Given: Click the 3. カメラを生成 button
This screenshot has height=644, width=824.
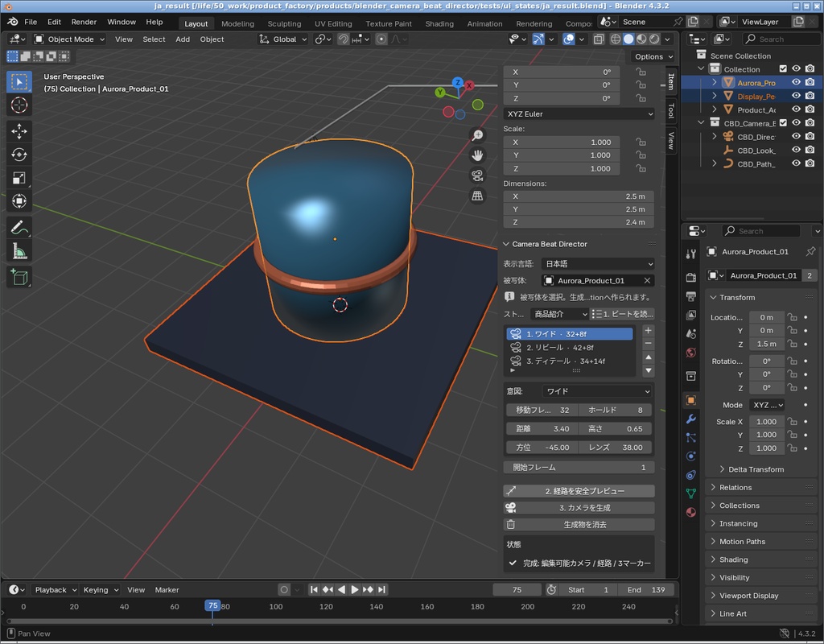Looking at the screenshot, I should (579, 508).
